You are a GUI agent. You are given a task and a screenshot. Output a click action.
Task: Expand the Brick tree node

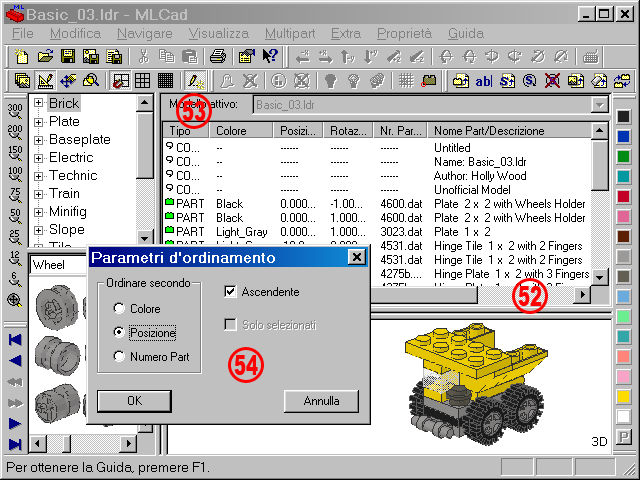tap(38, 103)
